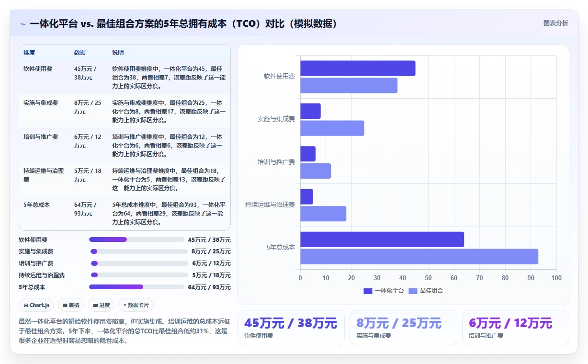Click the 最佳组合 bar for 培训与推广费

(316, 171)
